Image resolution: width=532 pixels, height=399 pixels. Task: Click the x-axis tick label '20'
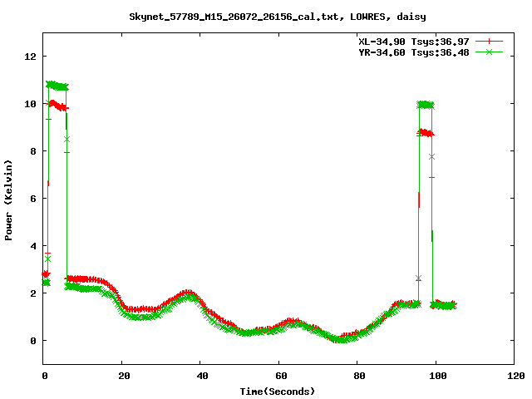[x=124, y=376]
